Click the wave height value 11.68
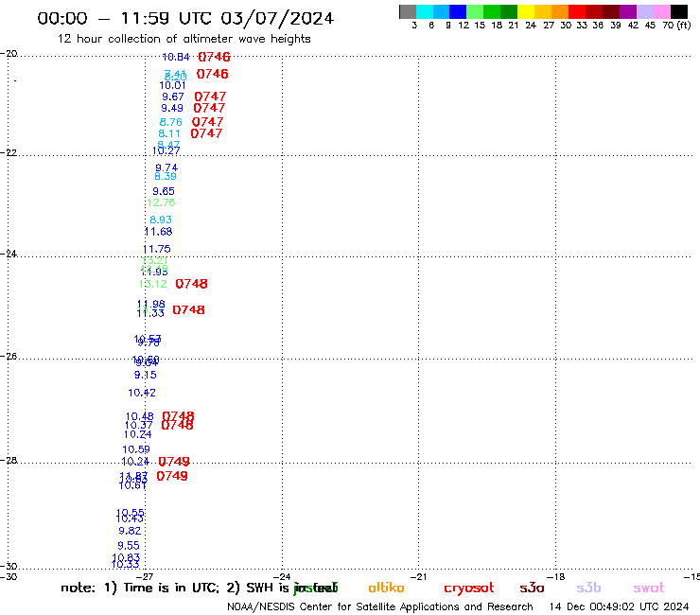Screen dimensions: 700x615 tap(159, 232)
